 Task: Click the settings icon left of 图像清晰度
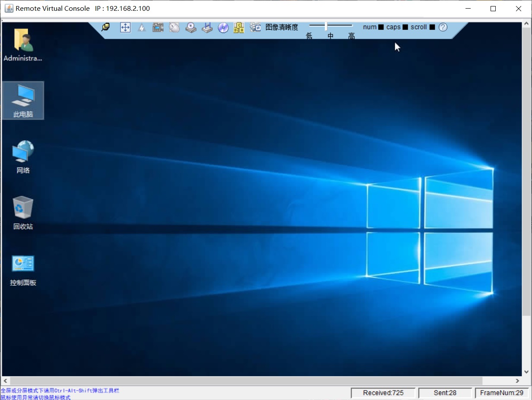pyautogui.click(x=256, y=28)
